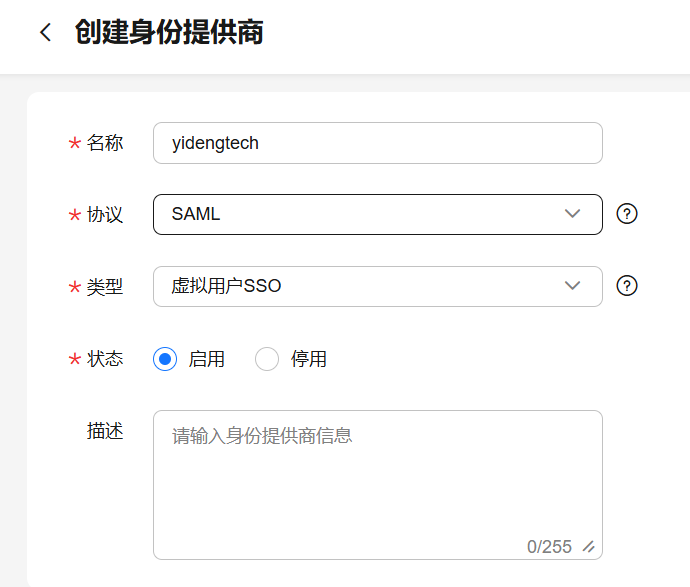The height and width of the screenshot is (587, 690).
Task: Select the 启用 radio button
Action: pos(166,359)
